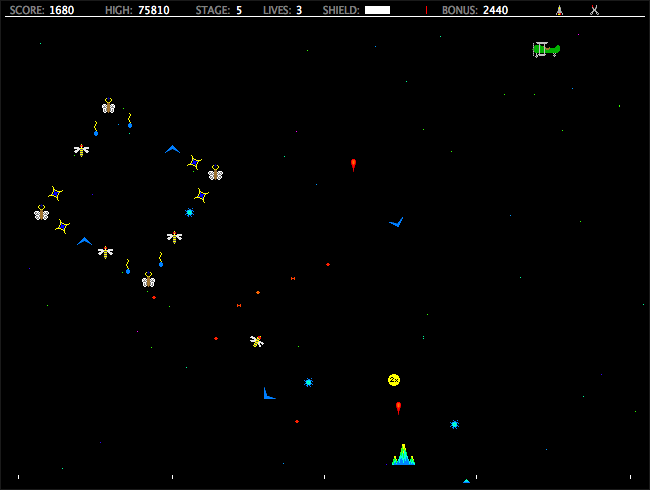
Task: Grab the yellow 2x bonus coin
Action: [394, 380]
